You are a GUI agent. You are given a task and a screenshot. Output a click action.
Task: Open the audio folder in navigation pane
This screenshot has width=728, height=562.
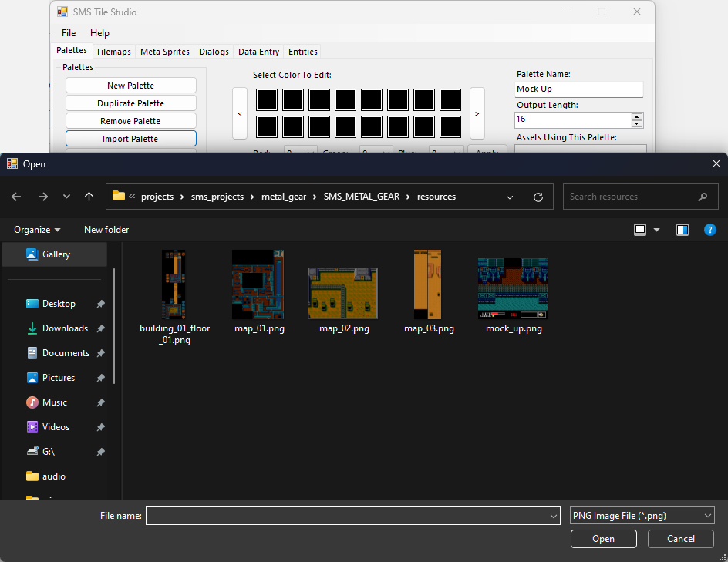pos(53,476)
